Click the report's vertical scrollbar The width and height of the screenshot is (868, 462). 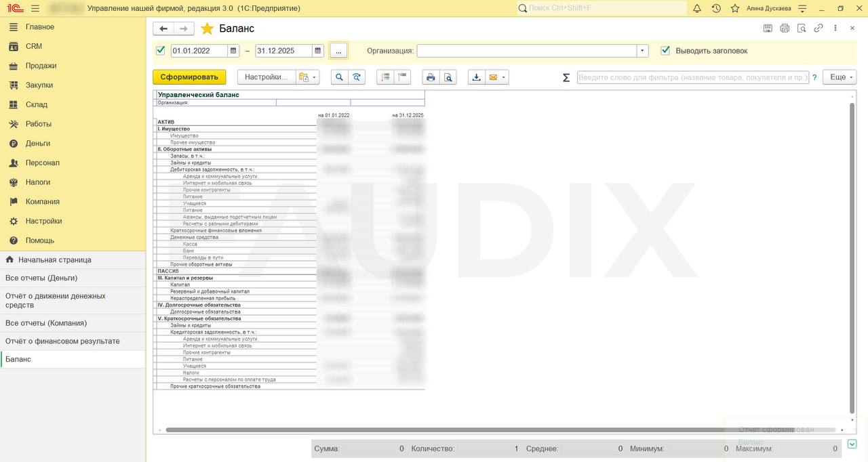tap(852, 257)
